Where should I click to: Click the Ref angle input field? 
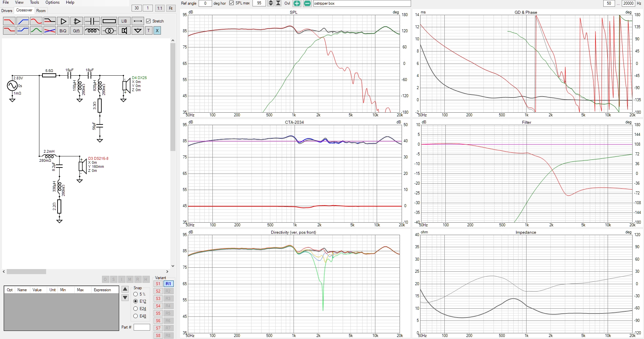[x=205, y=3]
